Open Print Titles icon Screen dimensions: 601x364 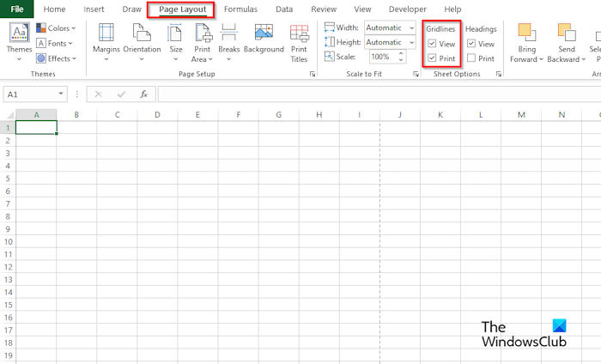coord(299,33)
